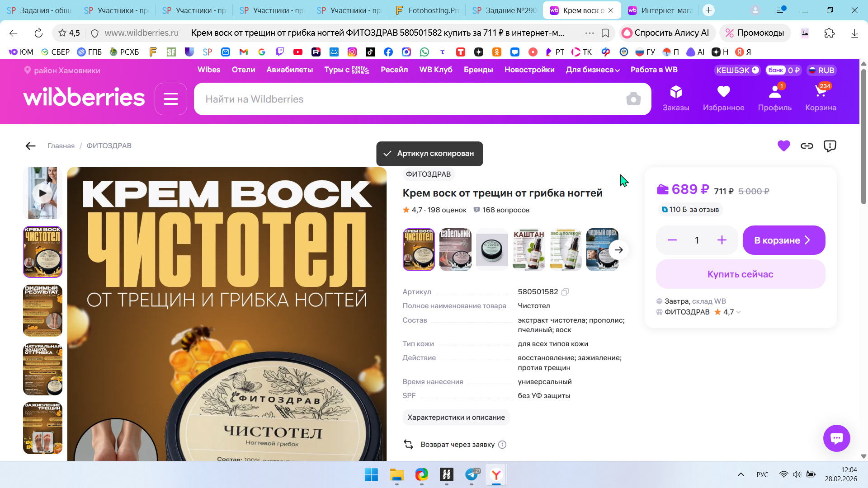Expand ФИТОЗДРАВ seller rating chevron
The height and width of the screenshot is (488, 868).
click(x=739, y=312)
